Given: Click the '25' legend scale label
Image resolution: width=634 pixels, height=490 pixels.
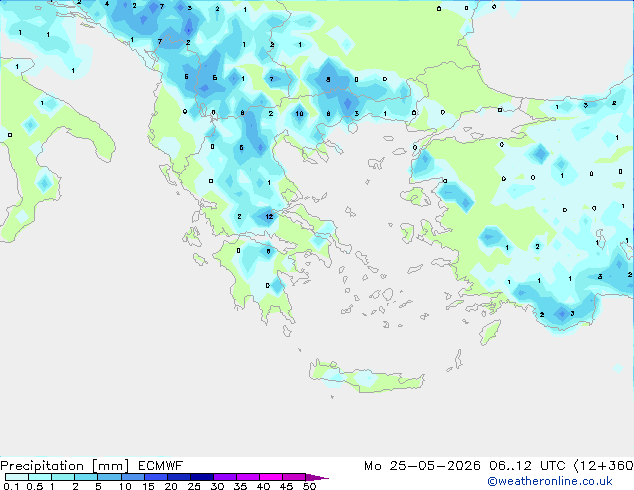Looking at the screenshot, I should (194, 486).
